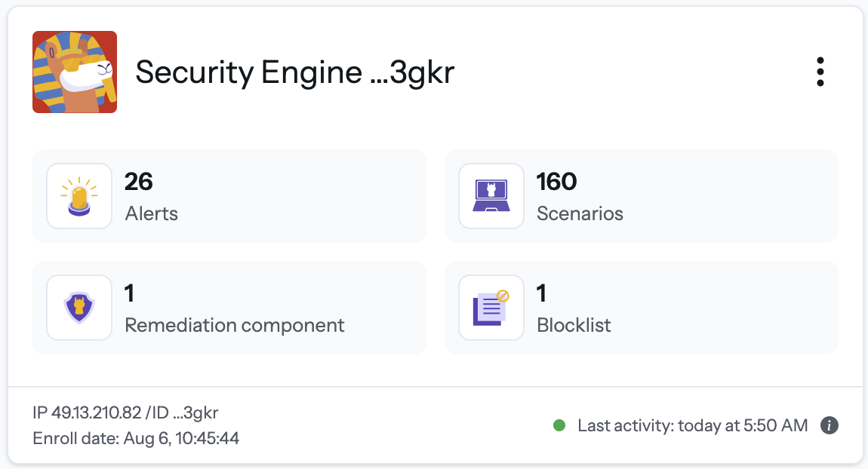Select the "Alerts" label text
Viewport: 868px width, 469px height.
pos(152,213)
